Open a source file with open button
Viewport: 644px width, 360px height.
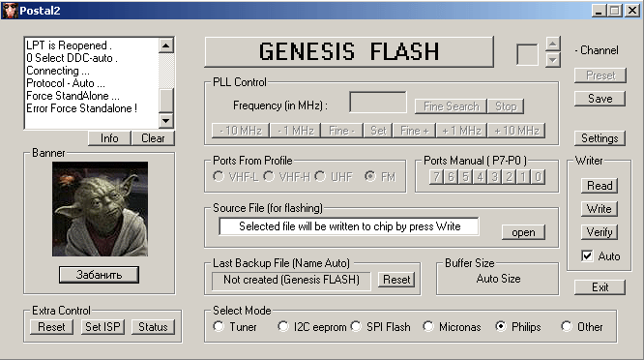[523, 232]
